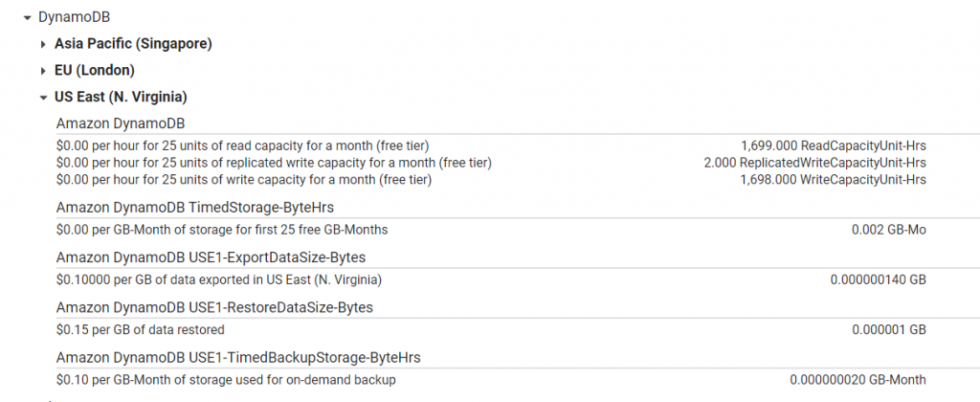Click the USE1-TimedBackupStorage-ByteHrs heading
Viewport: 980px width, 402px height.
[x=238, y=357]
